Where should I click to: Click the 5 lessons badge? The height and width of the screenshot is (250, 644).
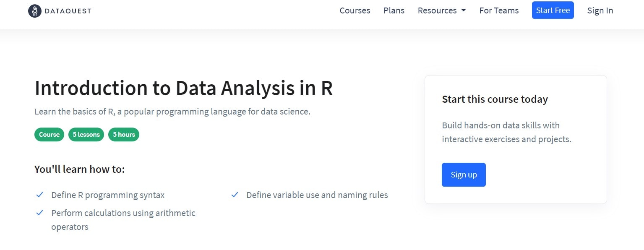(x=86, y=135)
